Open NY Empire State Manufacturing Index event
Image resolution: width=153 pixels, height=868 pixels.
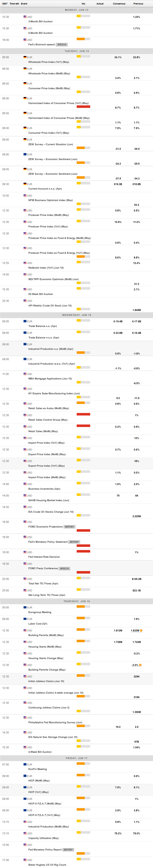click(x=54, y=393)
